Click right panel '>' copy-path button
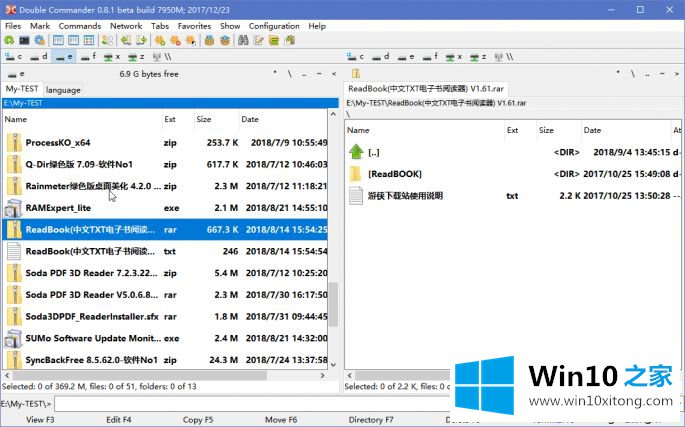Viewport: 685px width, 427px height. [x=677, y=74]
